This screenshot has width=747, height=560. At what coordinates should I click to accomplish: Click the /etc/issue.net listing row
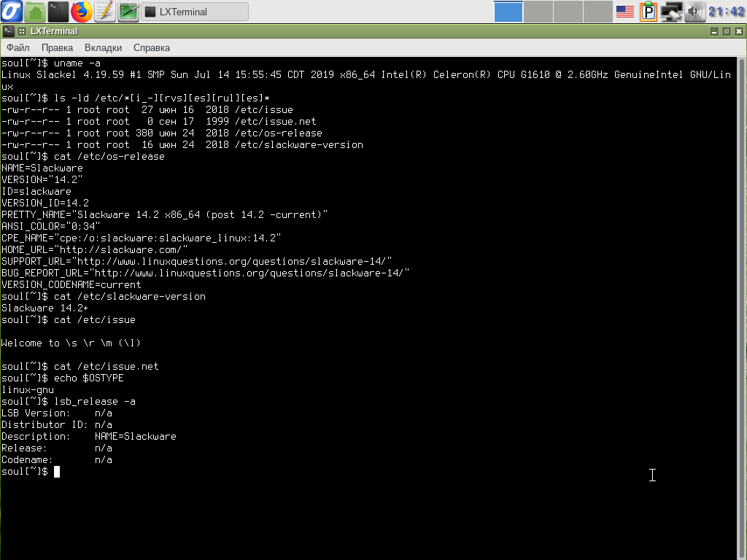[x=158, y=122]
